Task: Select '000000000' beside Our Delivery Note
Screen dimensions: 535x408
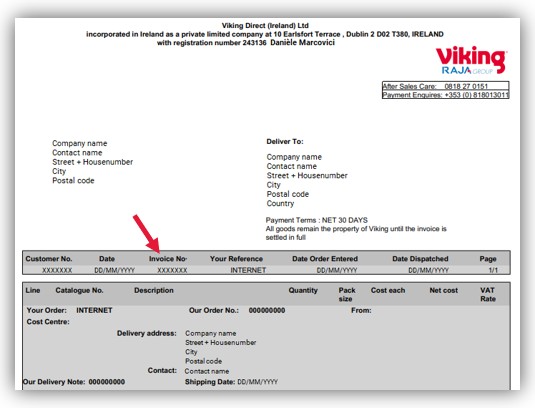Action: pyautogui.click(x=107, y=382)
